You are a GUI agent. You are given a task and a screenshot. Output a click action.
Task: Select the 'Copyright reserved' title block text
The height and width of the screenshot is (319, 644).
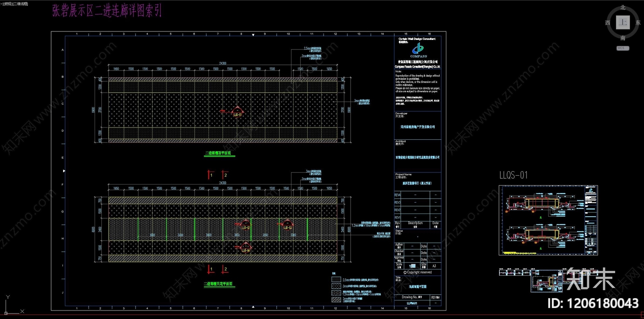tap(417, 272)
